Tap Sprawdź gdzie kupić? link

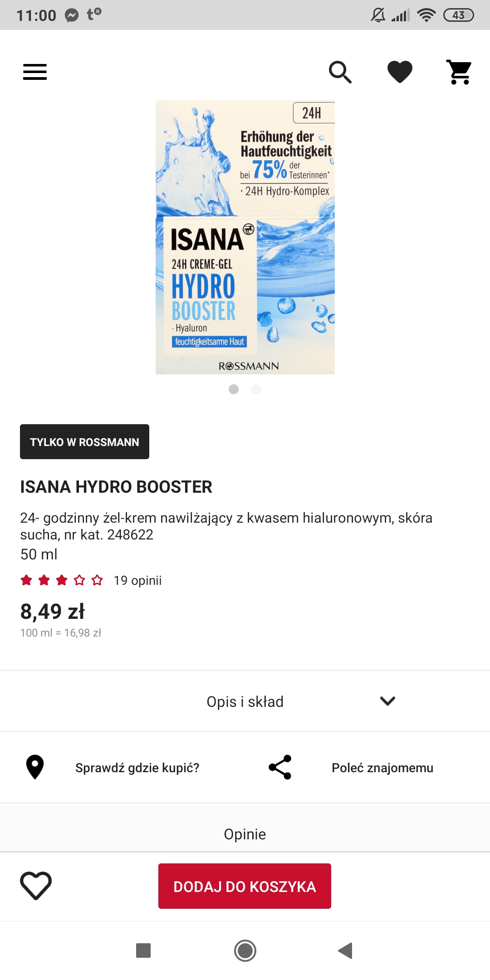137,768
